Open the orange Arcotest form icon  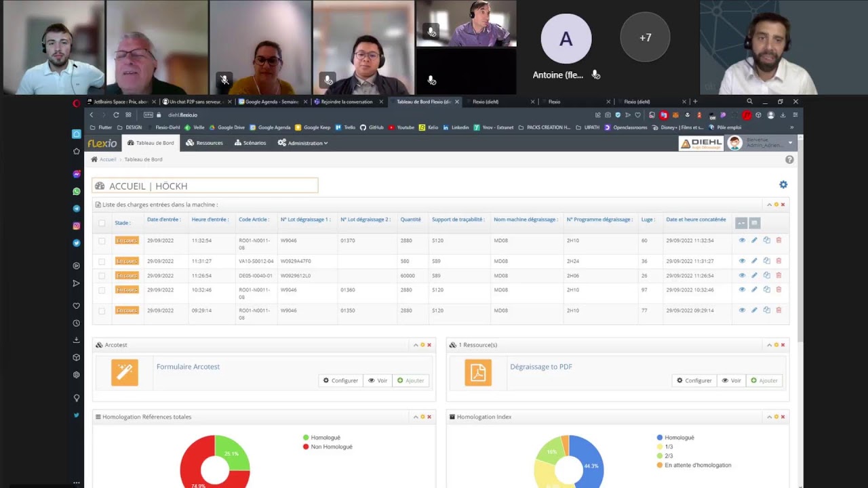tap(125, 373)
